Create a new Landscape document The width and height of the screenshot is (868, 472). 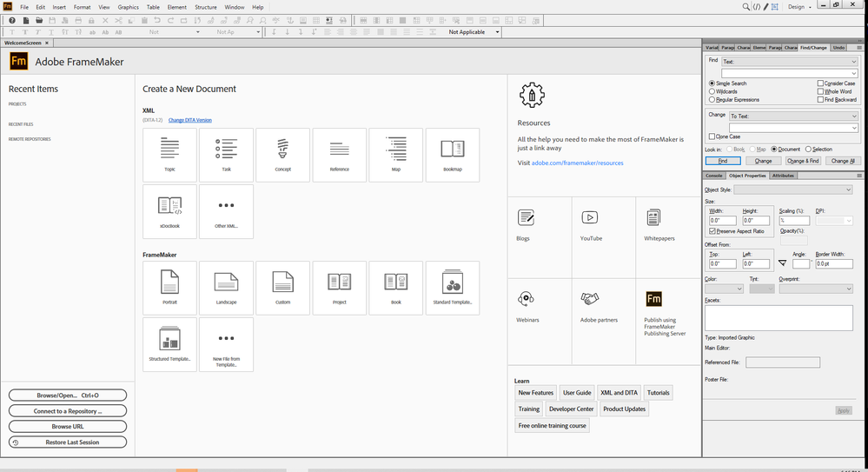click(227, 288)
